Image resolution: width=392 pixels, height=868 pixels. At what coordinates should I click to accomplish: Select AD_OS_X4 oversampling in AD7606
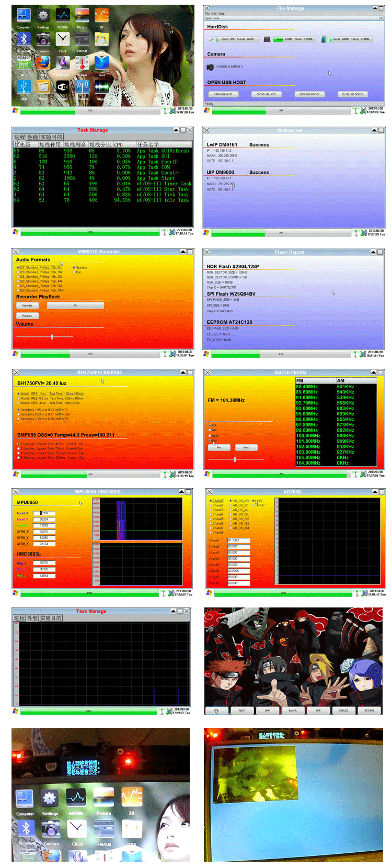tap(238, 510)
